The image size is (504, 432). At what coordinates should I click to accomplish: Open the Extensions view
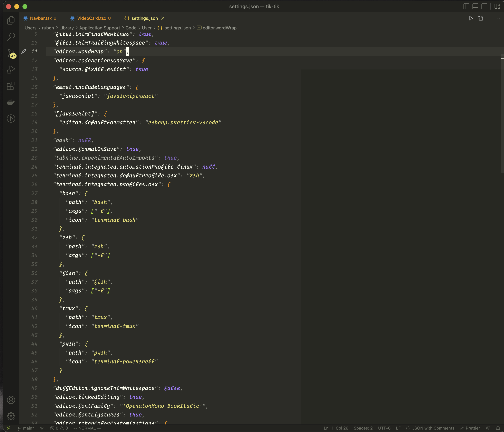(11, 86)
